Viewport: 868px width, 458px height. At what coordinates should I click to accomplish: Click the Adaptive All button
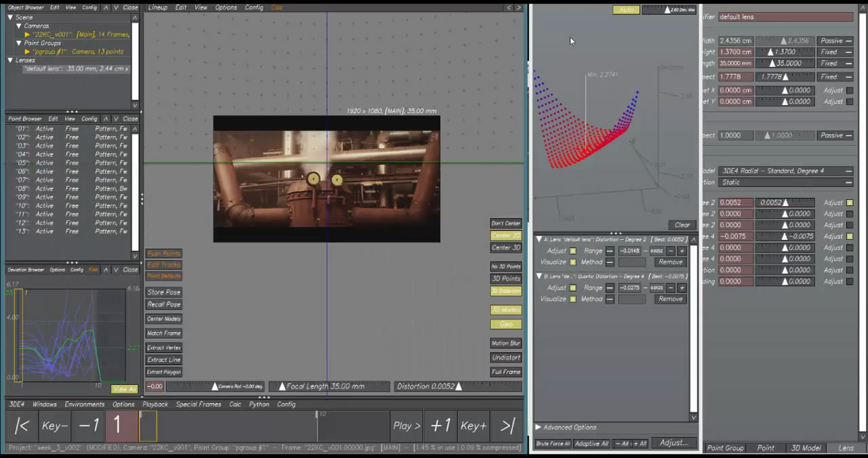(591, 443)
